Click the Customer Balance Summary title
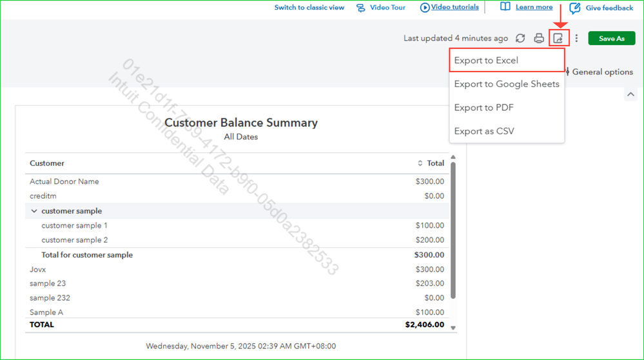Image resolution: width=644 pixels, height=360 pixels. 241,123
